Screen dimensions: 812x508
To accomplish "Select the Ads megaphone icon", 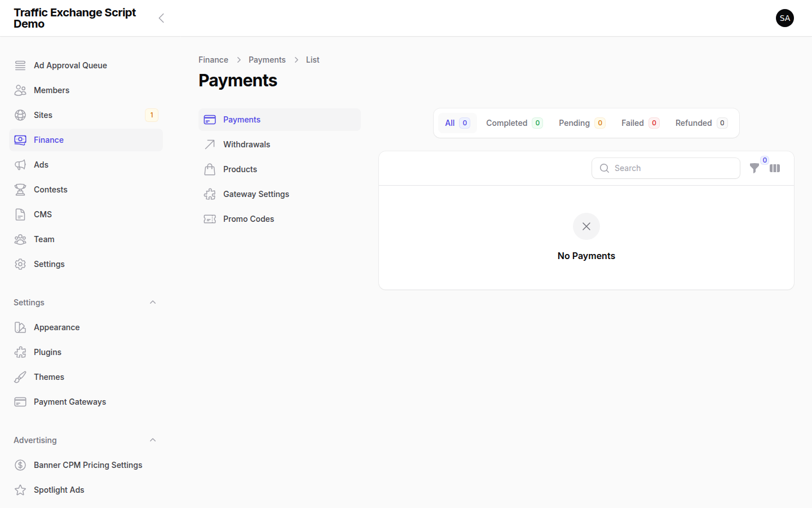I will click(20, 164).
